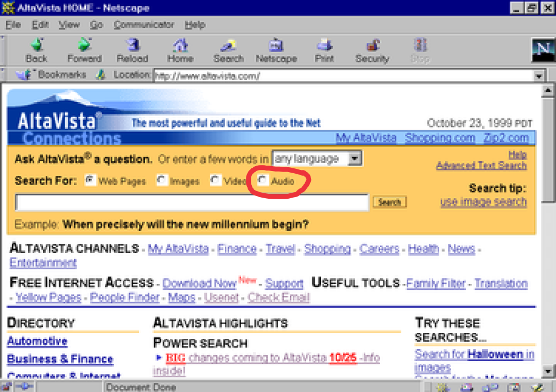Open the any language dropdown

pyautogui.click(x=317, y=159)
